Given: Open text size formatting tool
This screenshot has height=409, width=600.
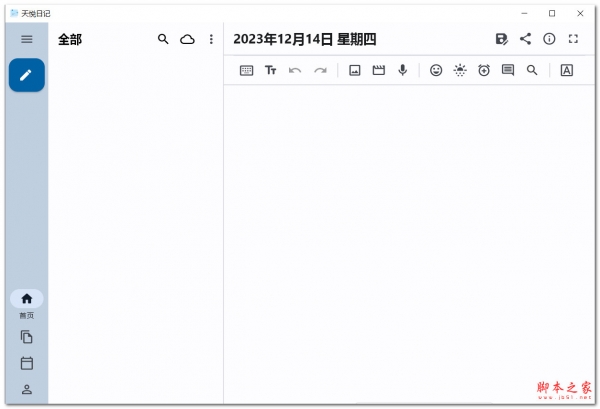Looking at the screenshot, I should pos(271,70).
